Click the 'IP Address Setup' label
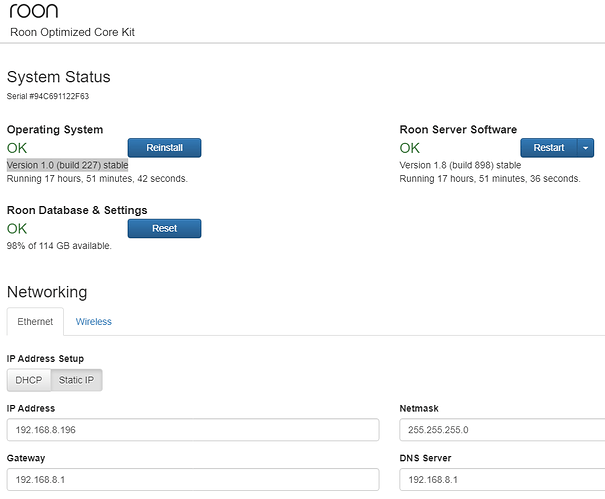The height and width of the screenshot is (499, 605). coord(45,359)
